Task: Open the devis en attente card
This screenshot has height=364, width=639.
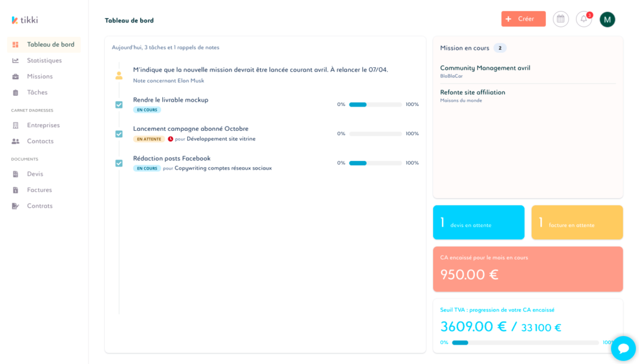Action: point(479,223)
